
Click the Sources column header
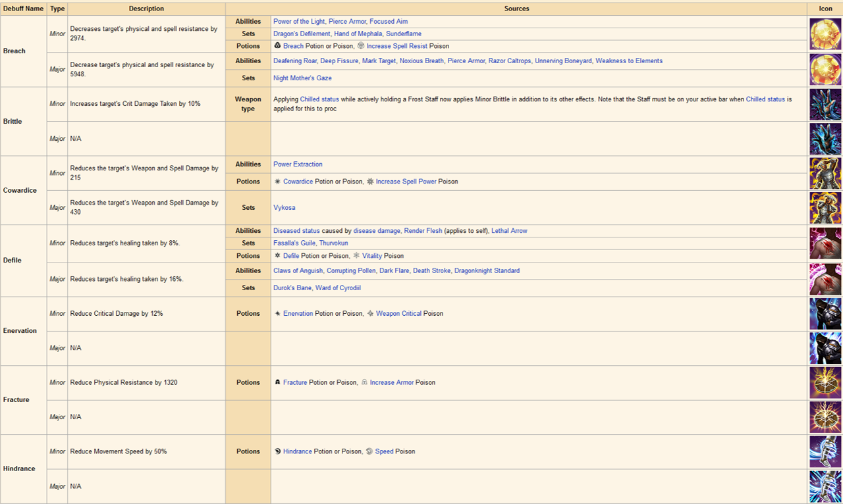[517, 9]
